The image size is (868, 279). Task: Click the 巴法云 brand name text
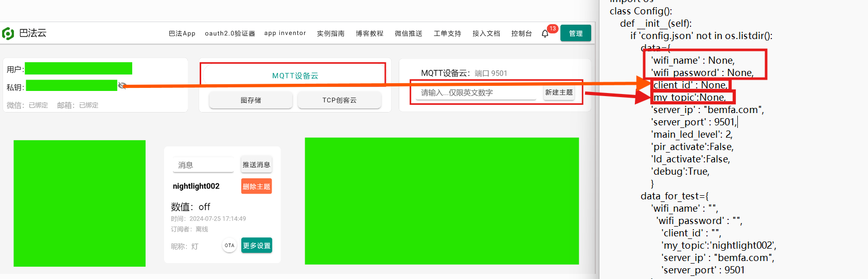[x=32, y=33]
